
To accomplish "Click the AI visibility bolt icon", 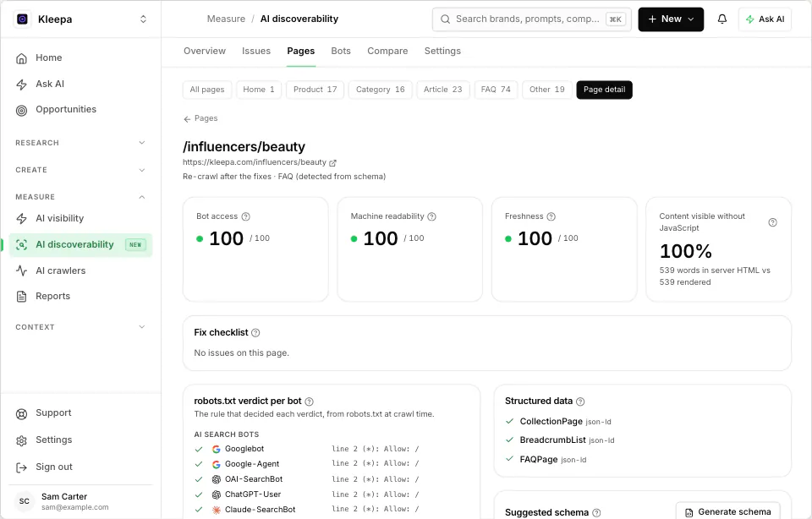I will click(x=21, y=219).
